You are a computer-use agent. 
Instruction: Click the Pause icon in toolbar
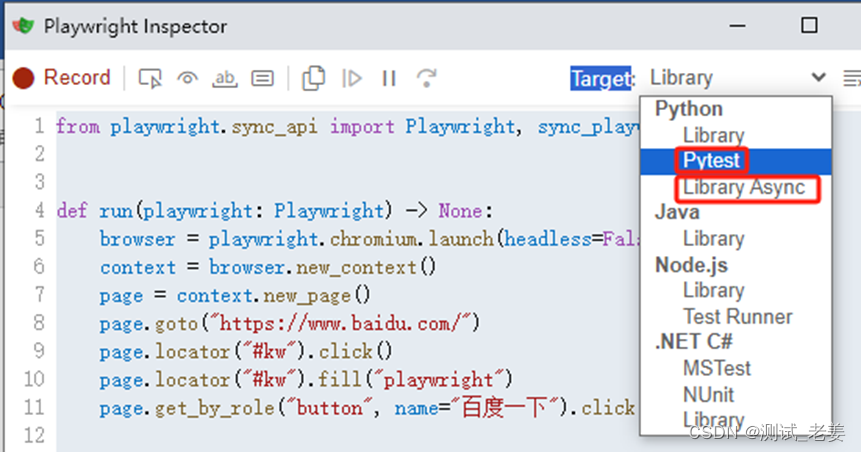click(x=389, y=79)
